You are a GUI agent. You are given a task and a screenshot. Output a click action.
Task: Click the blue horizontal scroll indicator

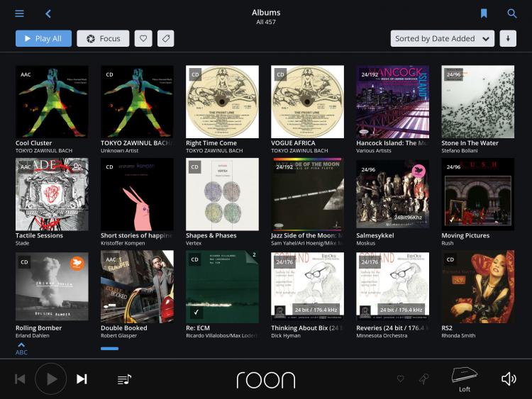[109, 349]
